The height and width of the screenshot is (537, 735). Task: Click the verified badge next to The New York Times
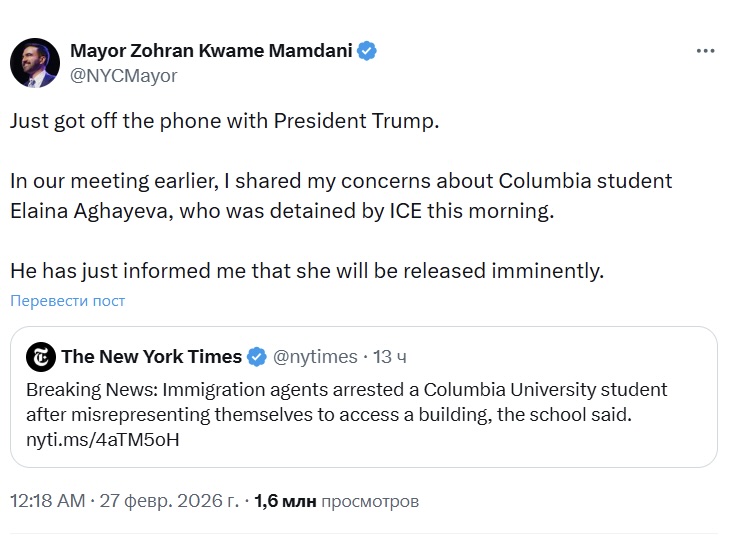(257, 357)
